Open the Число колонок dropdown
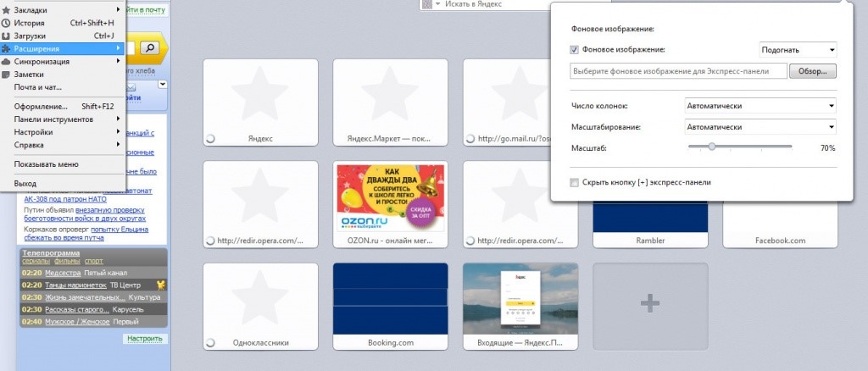 (x=760, y=106)
